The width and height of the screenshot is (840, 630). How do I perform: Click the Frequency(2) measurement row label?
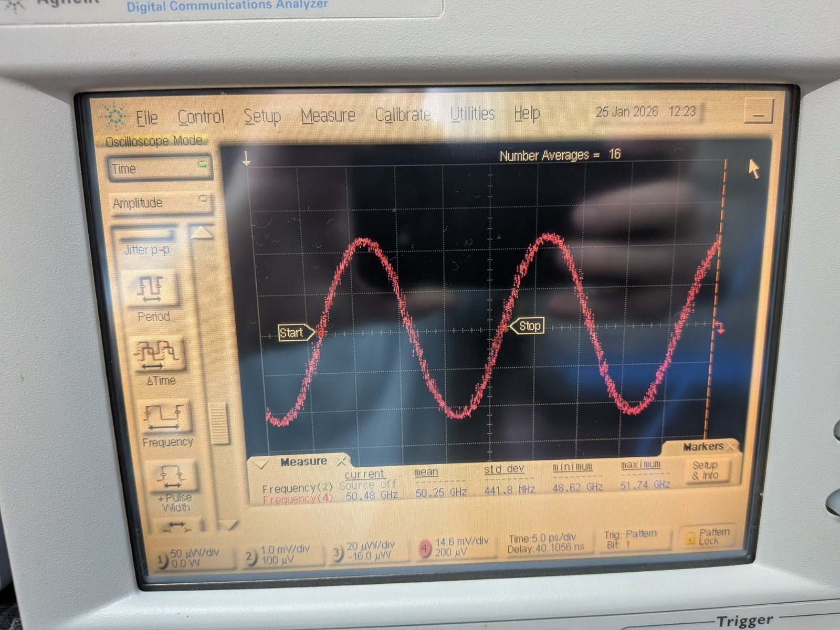(298, 489)
